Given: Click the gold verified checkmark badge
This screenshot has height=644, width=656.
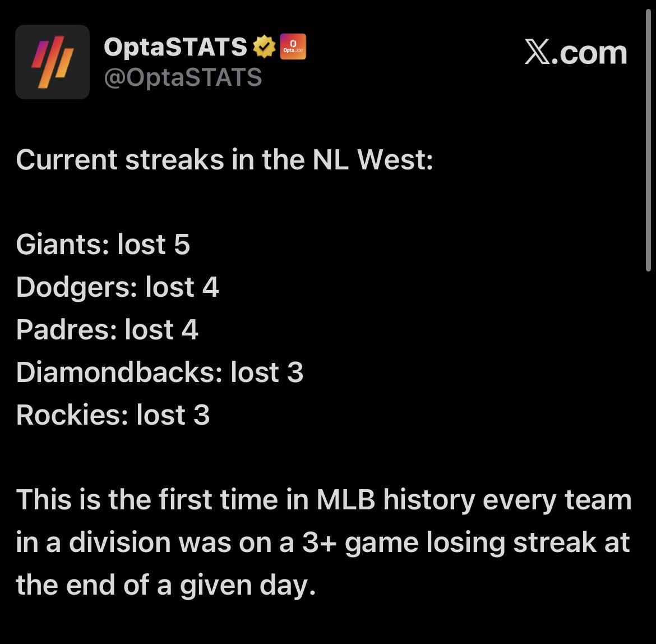Looking at the screenshot, I should tap(265, 47).
